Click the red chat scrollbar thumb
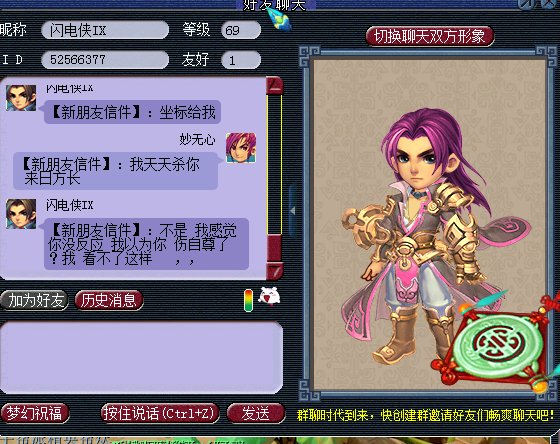Viewport: 560px width, 444px height. tap(275, 248)
